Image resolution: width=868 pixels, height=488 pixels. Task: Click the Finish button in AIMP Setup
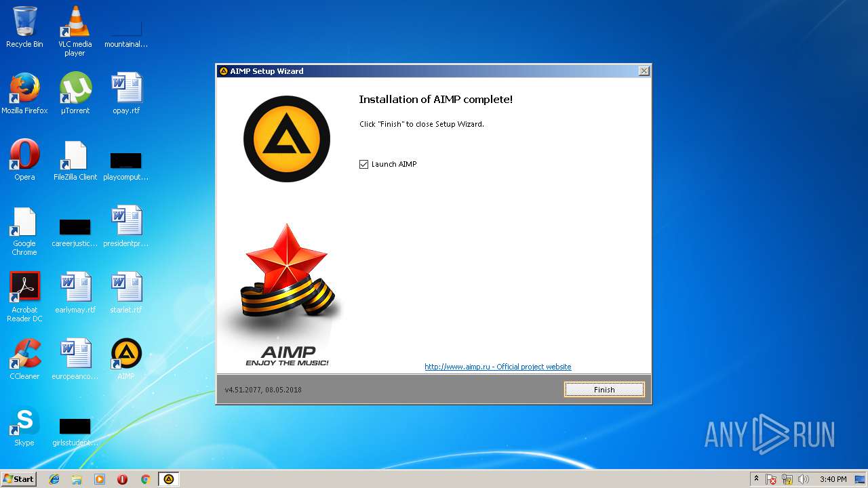pyautogui.click(x=604, y=390)
